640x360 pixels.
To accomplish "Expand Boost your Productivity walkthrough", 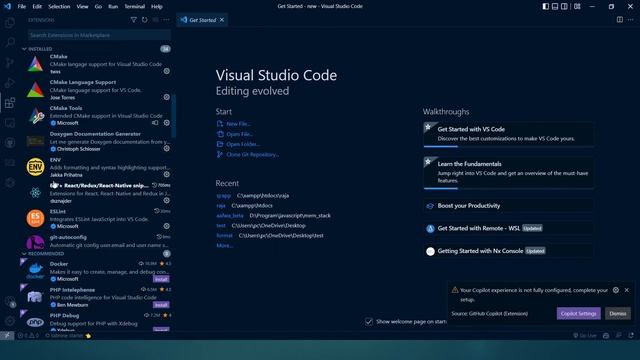I will (x=508, y=206).
